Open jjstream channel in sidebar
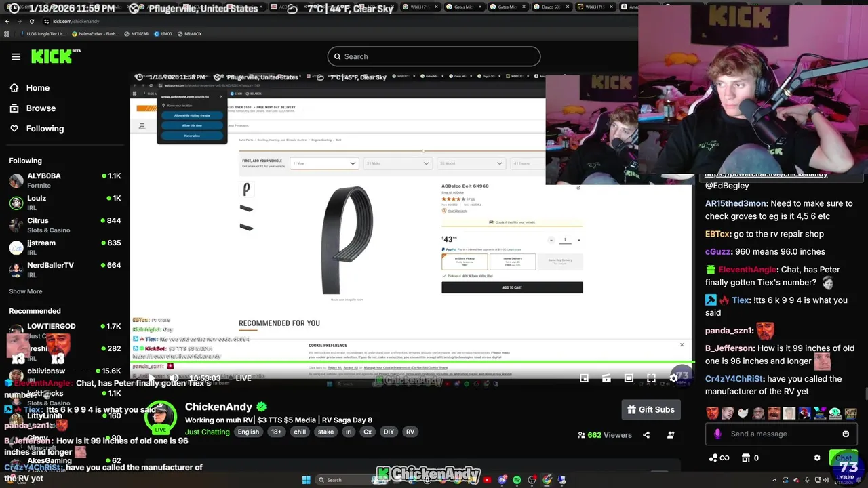868x488 pixels. click(x=65, y=247)
